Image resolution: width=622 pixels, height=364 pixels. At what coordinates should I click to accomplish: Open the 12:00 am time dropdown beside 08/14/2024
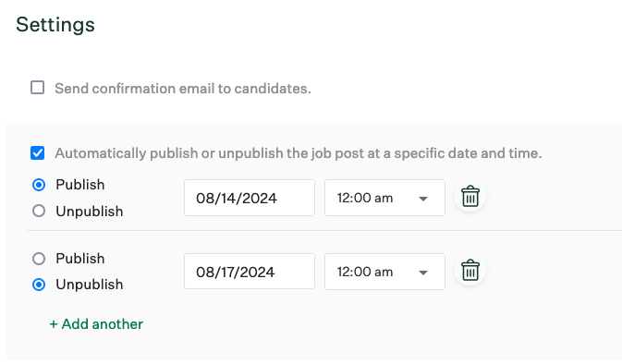click(x=384, y=198)
